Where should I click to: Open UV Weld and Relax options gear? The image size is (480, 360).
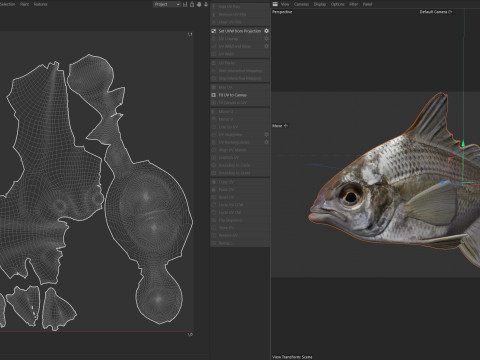pyautogui.click(x=266, y=46)
